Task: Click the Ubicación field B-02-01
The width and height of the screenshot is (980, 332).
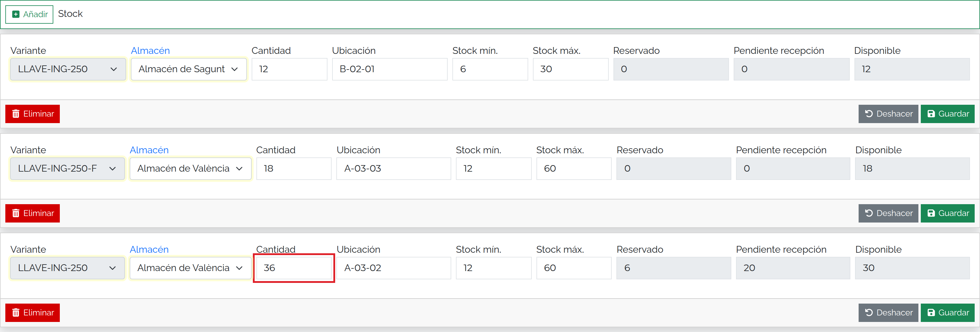Action: tap(390, 69)
